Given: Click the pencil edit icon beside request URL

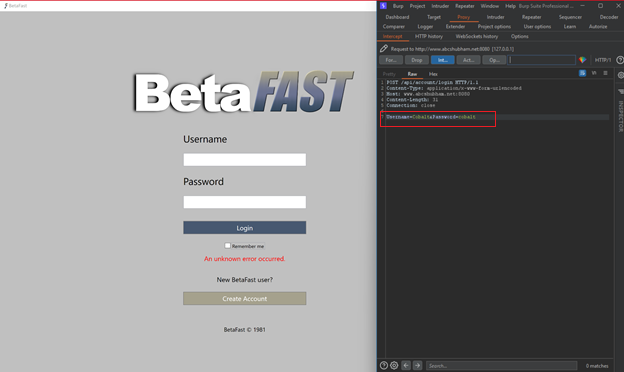Looking at the screenshot, I should (x=384, y=49).
